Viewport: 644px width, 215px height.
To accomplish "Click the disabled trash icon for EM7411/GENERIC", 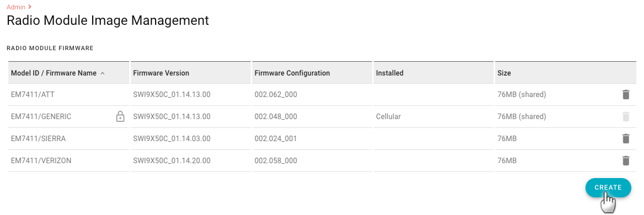I will tap(626, 116).
